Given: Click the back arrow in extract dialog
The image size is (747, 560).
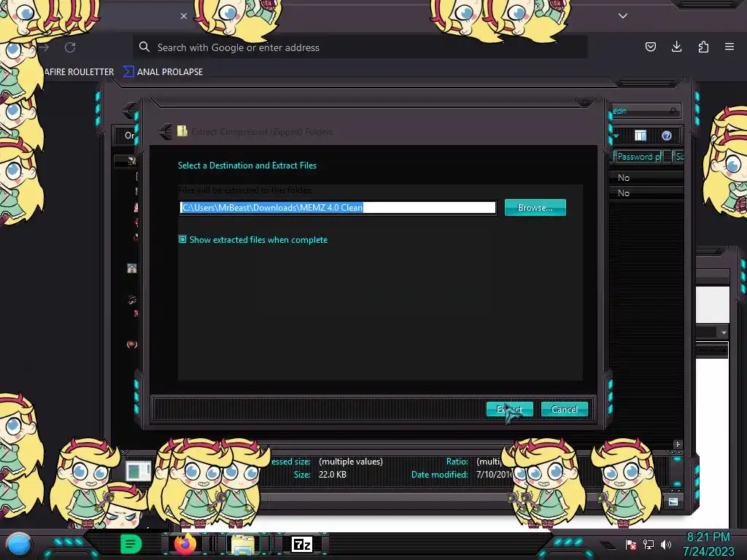Looking at the screenshot, I should 166,131.
